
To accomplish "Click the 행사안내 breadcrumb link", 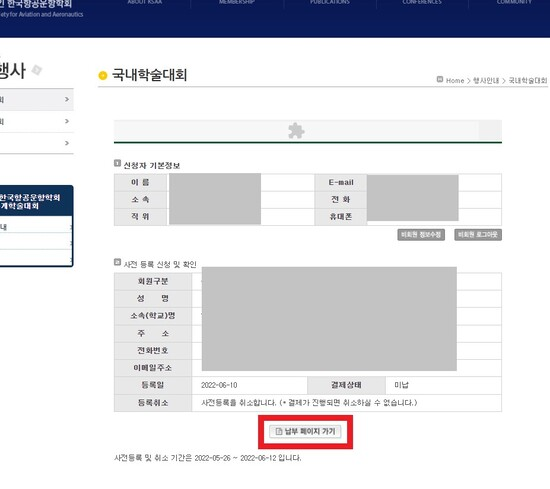I will [486, 80].
